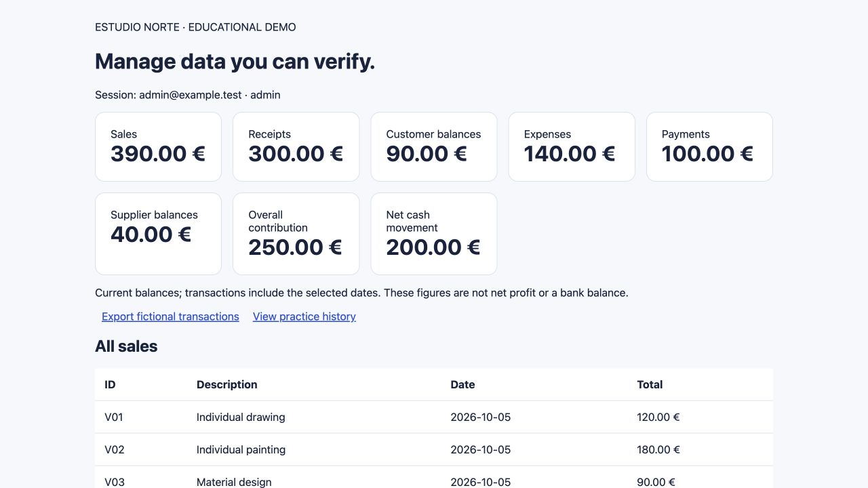Click the ESTUDIO NORTE · EDUCATIONAL DEMO label
The image size is (868, 488).
195,27
